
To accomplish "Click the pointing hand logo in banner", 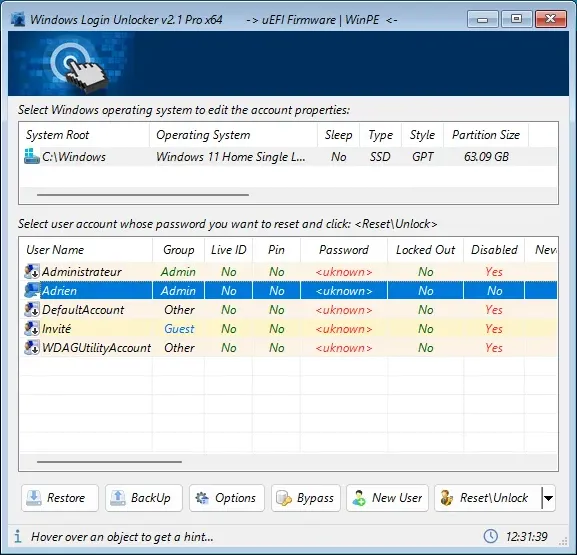I will click(x=80, y=67).
